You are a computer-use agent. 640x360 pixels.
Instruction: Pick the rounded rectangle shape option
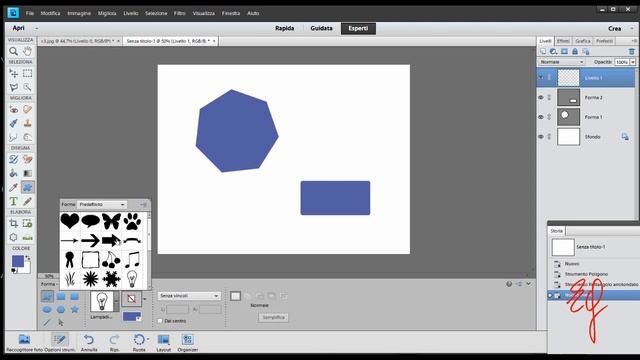tap(75, 296)
